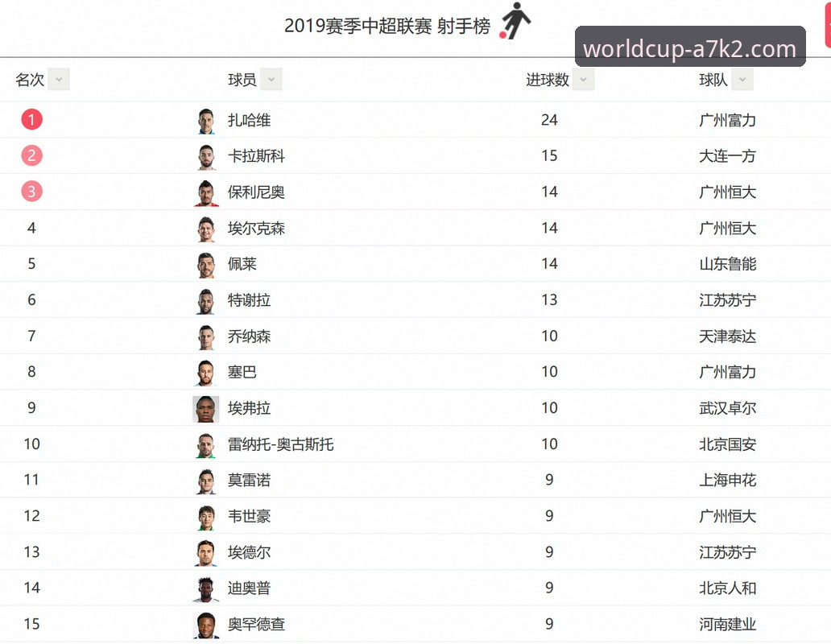
Task: Select 韦世豪's row goal count
Action: click(550, 516)
